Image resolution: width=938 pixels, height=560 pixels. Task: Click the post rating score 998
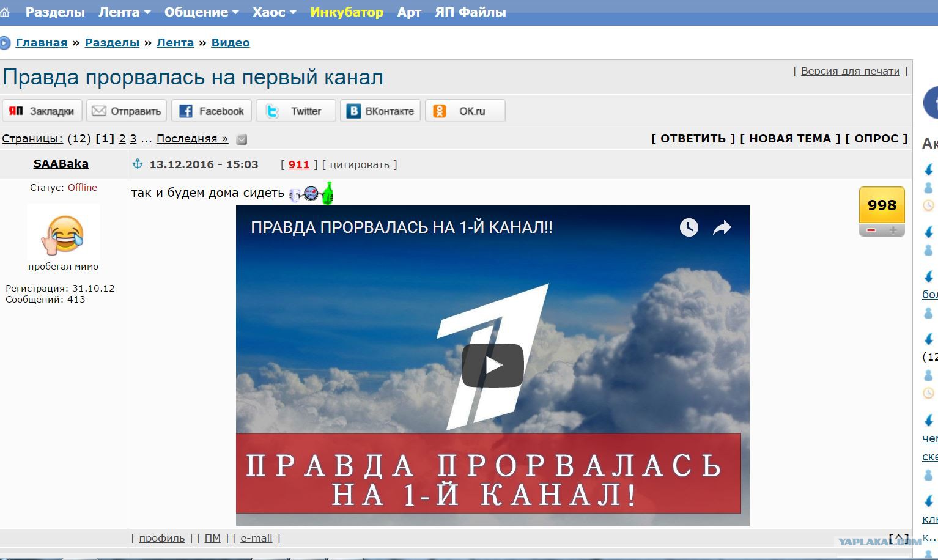tap(882, 205)
